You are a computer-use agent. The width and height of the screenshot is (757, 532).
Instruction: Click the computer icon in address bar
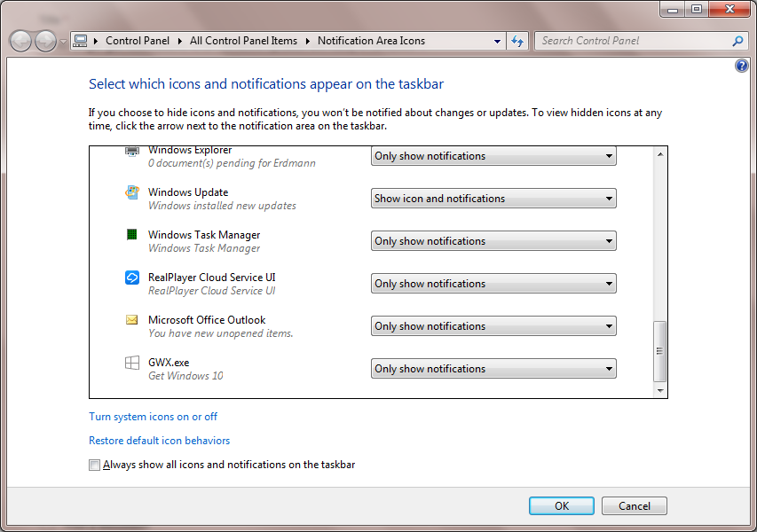[x=80, y=41]
